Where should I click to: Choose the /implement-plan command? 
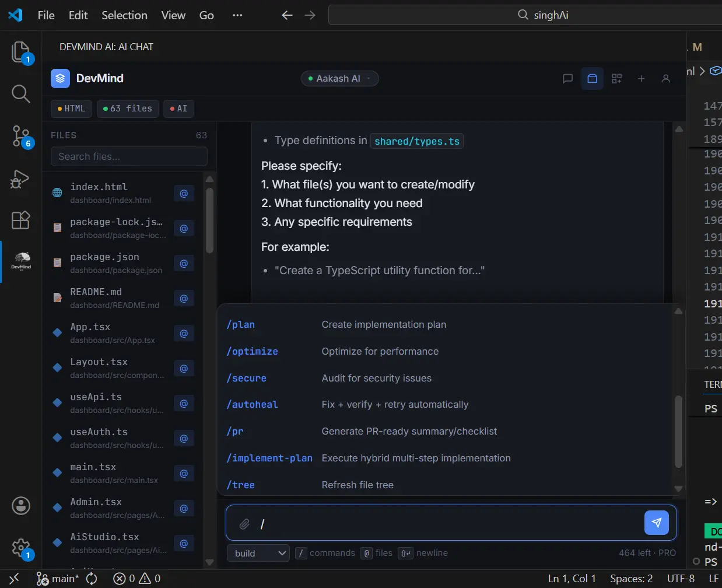click(x=446, y=459)
